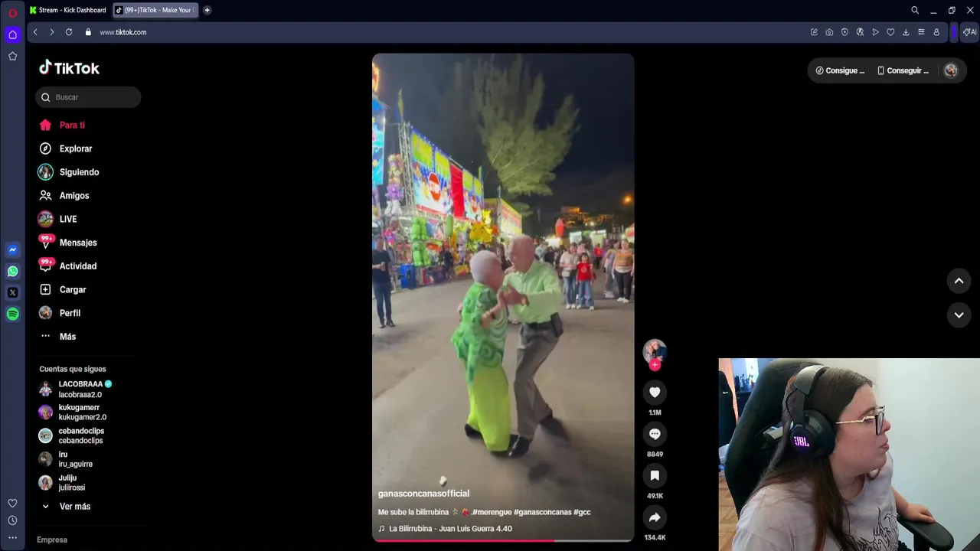The image size is (980, 551).
Task: Open Opera bookmarks star in sidebar
Action: coord(12,56)
